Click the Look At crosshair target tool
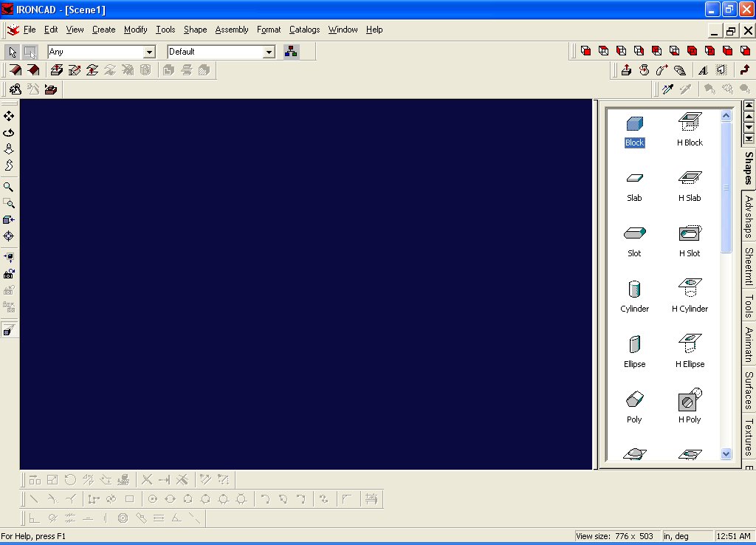 pyautogui.click(x=9, y=236)
